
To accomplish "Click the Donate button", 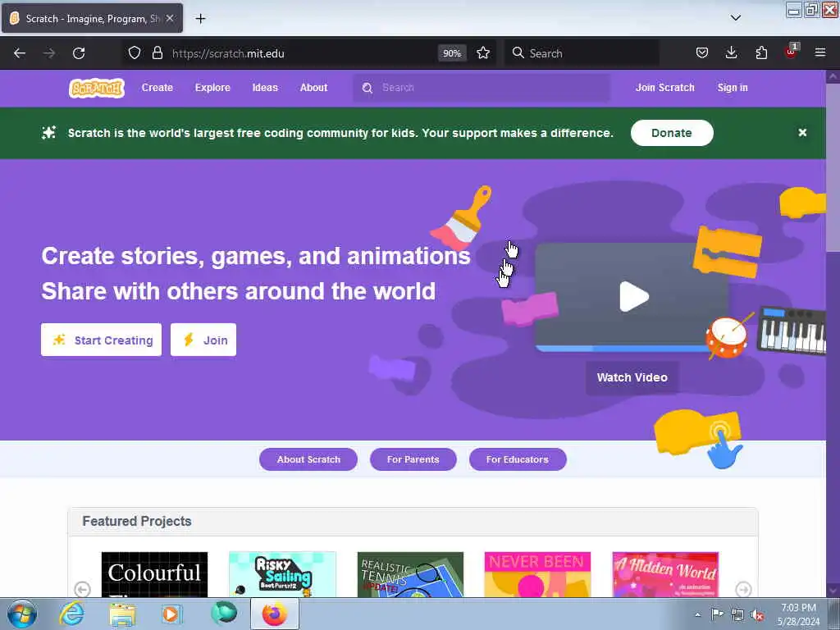I will 672,133.
